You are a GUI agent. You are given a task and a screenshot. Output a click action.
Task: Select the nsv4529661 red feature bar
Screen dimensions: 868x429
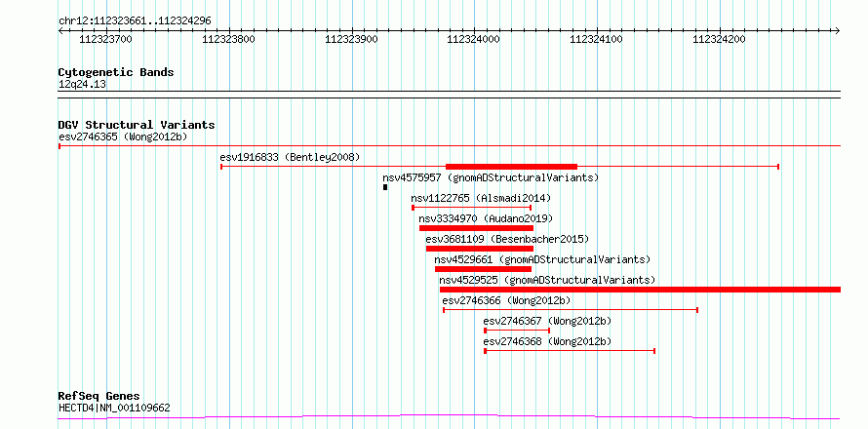(x=484, y=269)
